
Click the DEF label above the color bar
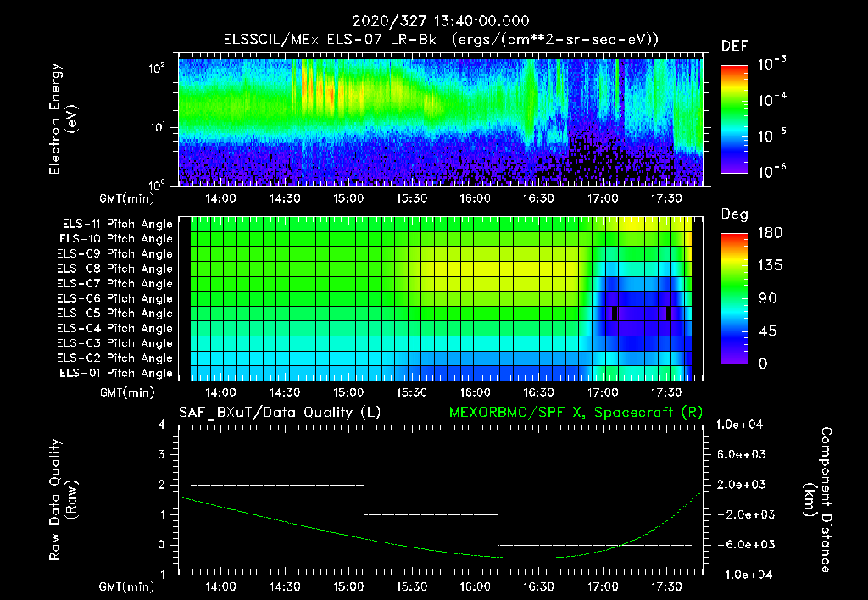pos(735,47)
